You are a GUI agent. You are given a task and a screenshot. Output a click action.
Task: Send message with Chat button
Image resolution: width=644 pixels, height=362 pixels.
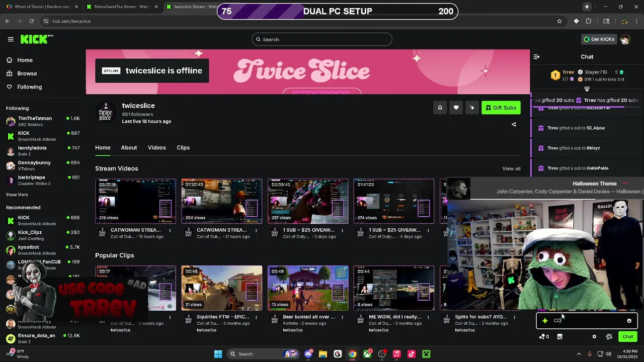click(627, 337)
